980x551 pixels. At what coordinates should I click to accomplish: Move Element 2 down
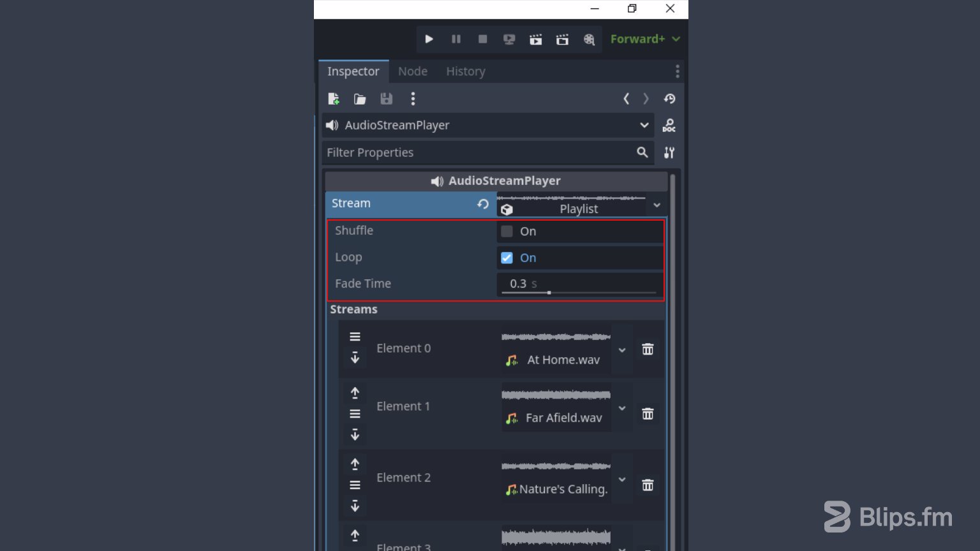(355, 506)
